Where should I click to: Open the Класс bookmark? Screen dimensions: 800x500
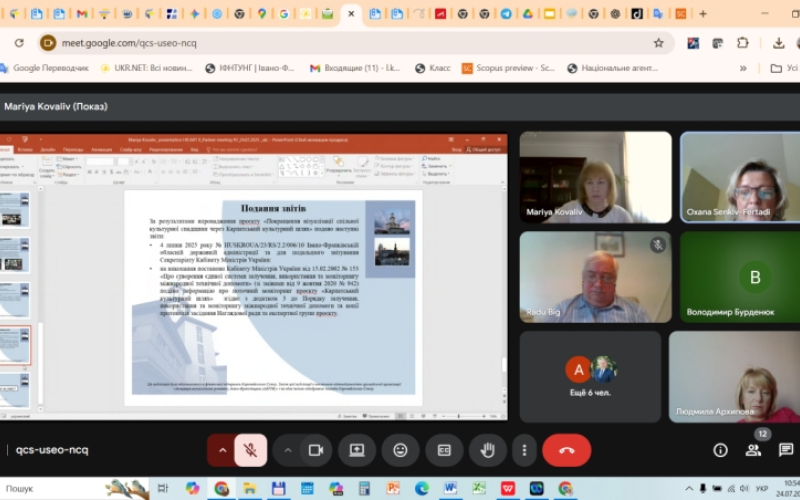[x=433, y=68]
